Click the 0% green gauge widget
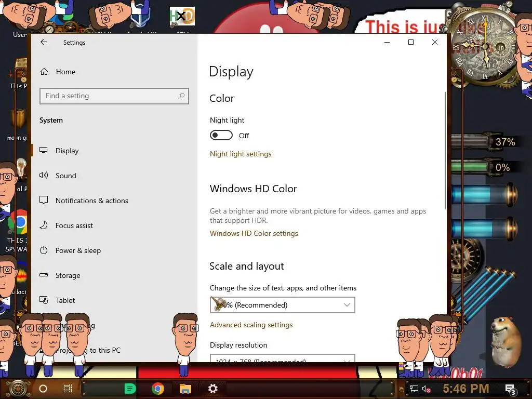Image resolution: width=532 pixels, height=399 pixels. tap(484, 167)
